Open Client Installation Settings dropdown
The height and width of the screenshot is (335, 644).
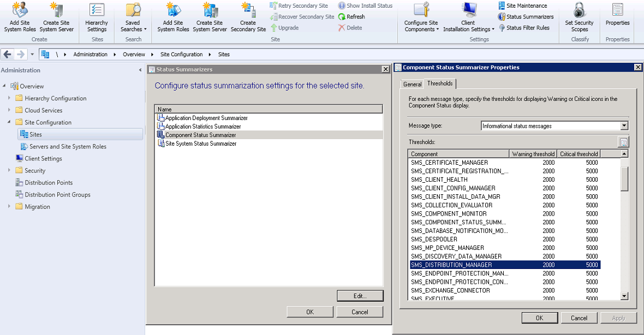click(468, 17)
